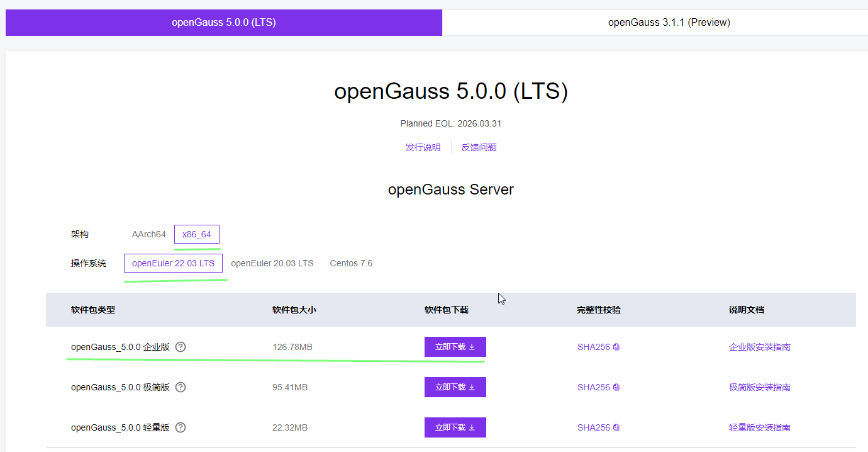This screenshot has width=868, height=452.
Task: Open the 反馈问题 feedback link
Action: [x=479, y=147]
